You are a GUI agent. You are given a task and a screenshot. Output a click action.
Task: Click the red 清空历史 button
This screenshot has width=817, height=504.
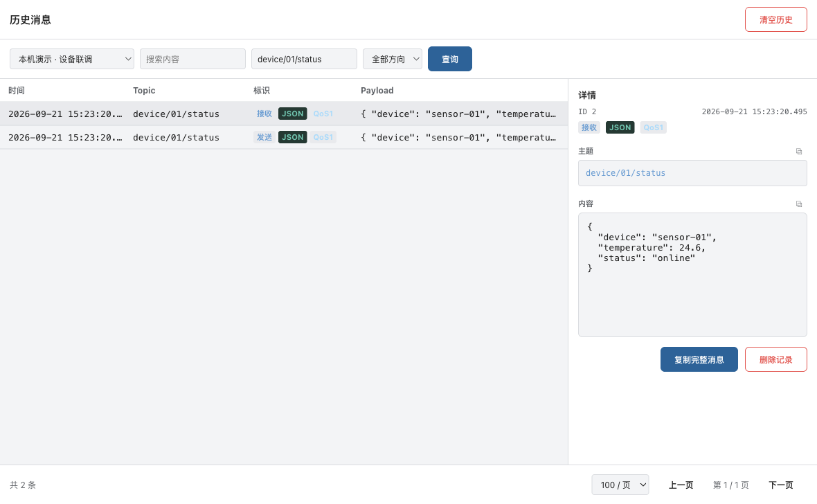tap(776, 20)
